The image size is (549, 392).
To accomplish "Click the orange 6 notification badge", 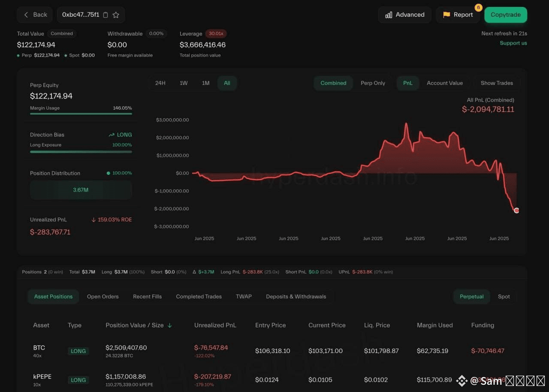I will tap(478, 8).
